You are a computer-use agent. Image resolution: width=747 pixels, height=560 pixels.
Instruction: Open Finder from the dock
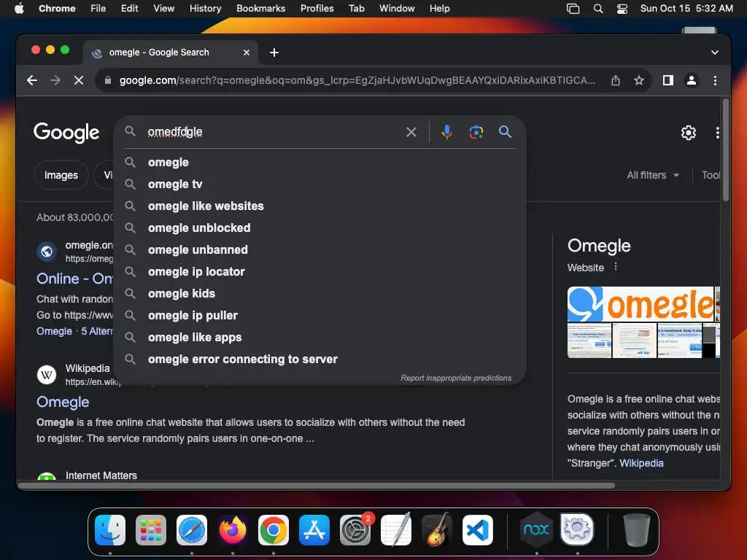pyautogui.click(x=110, y=530)
